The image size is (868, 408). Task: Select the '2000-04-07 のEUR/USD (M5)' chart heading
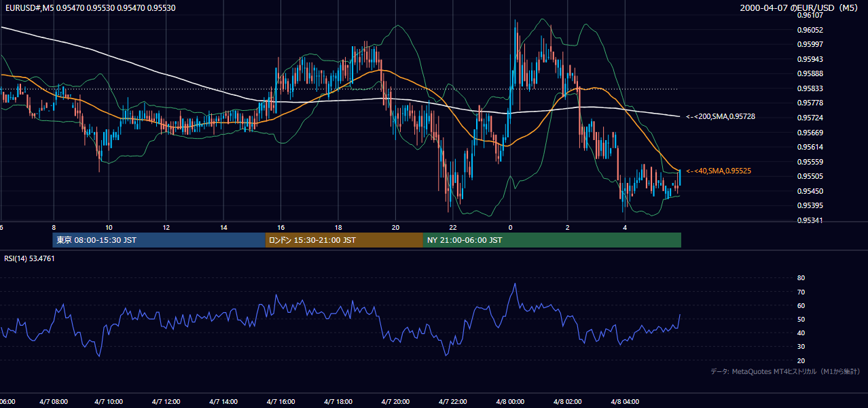[800, 8]
